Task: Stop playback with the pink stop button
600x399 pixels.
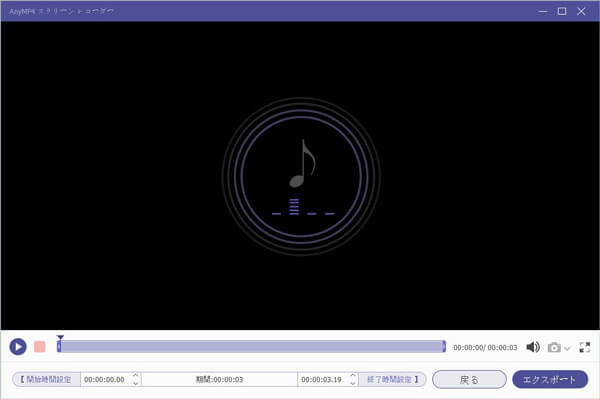Action: pos(40,347)
